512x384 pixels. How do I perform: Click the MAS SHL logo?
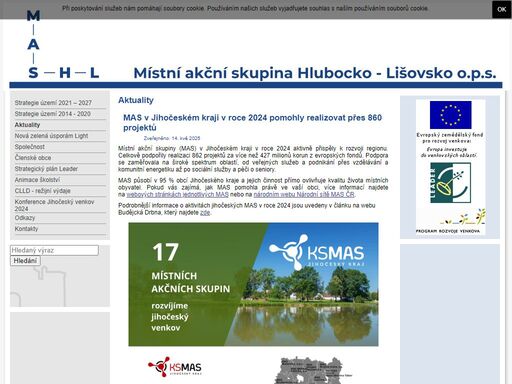point(63,45)
